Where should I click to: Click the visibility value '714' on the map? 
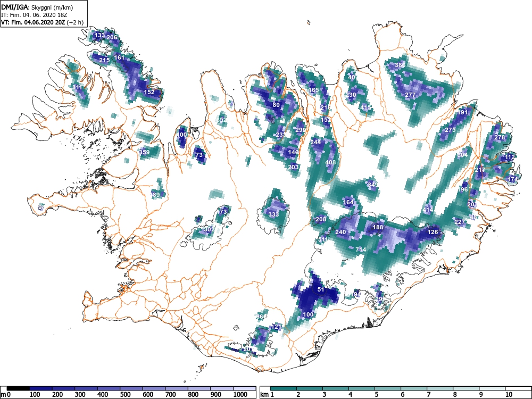[x=361, y=250]
